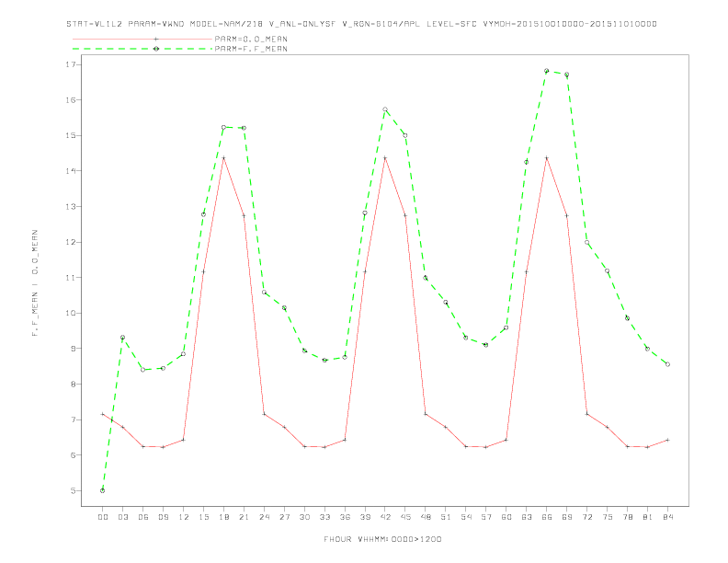The height and width of the screenshot is (563, 728).
Task: Click the x-axis tick label 72
Action: pos(586,517)
